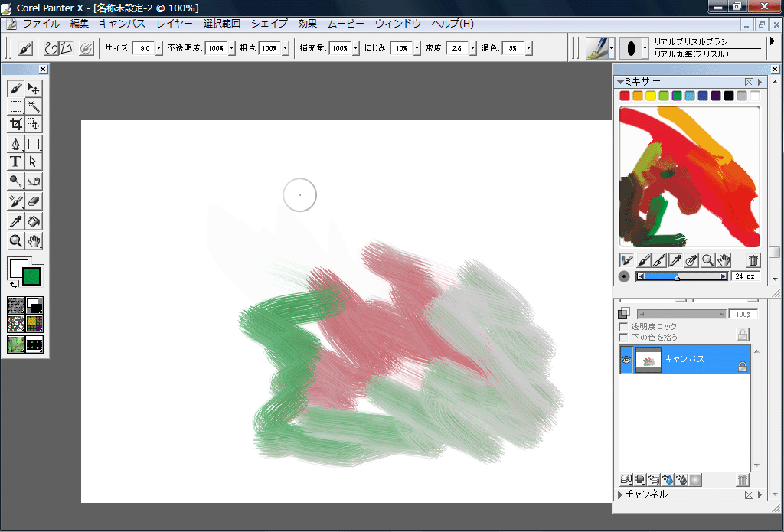Select the Dropper tool in toolbox
784x532 pixels.
click(x=15, y=221)
